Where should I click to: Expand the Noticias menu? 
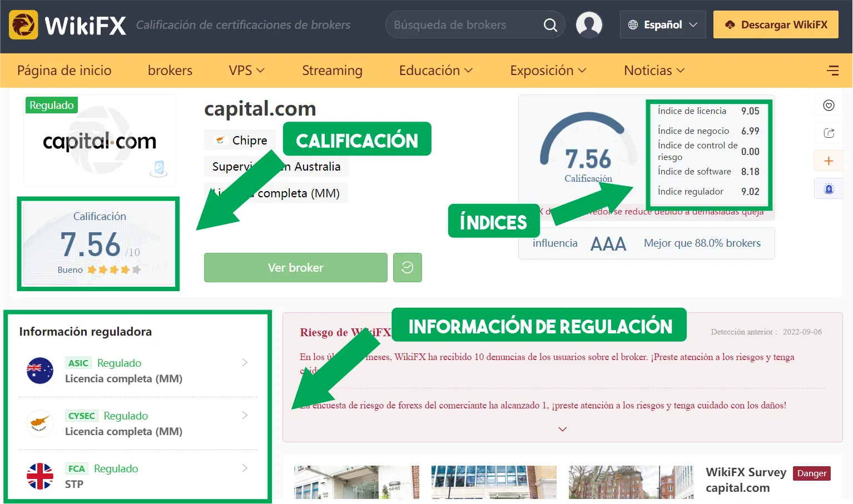(x=654, y=71)
